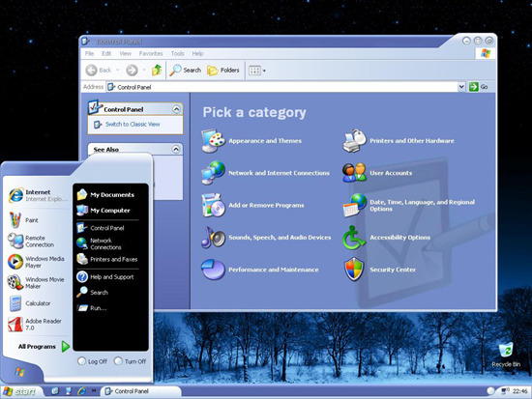Click Internet Explorer quick launch icon
Viewport: 532px width, 399px height.
pos(82,391)
